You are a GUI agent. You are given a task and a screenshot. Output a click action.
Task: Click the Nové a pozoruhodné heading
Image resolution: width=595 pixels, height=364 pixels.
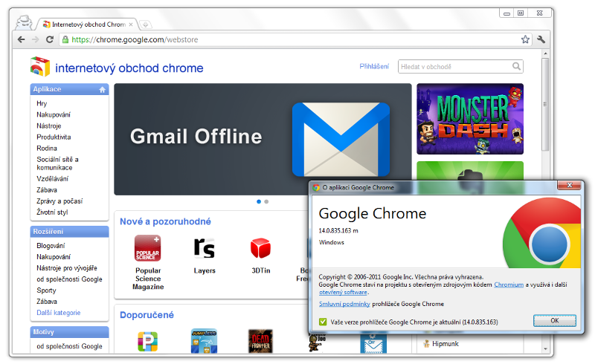165,221
